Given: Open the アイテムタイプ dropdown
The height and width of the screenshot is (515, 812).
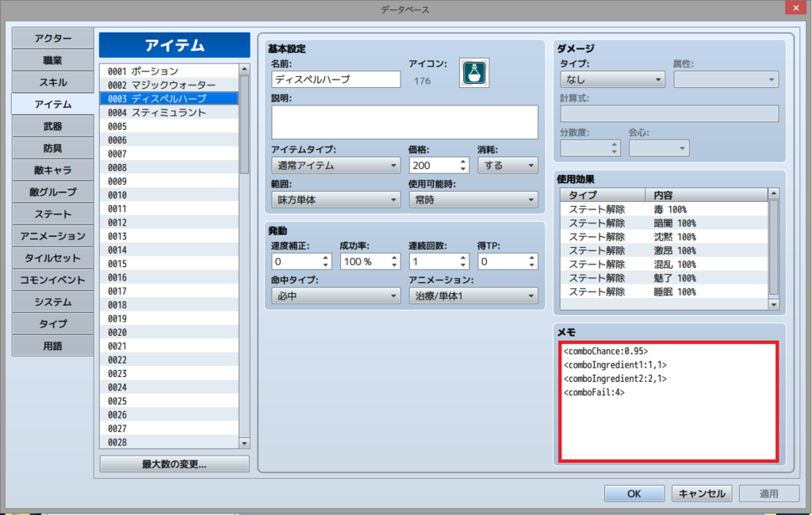Looking at the screenshot, I should click(x=335, y=166).
